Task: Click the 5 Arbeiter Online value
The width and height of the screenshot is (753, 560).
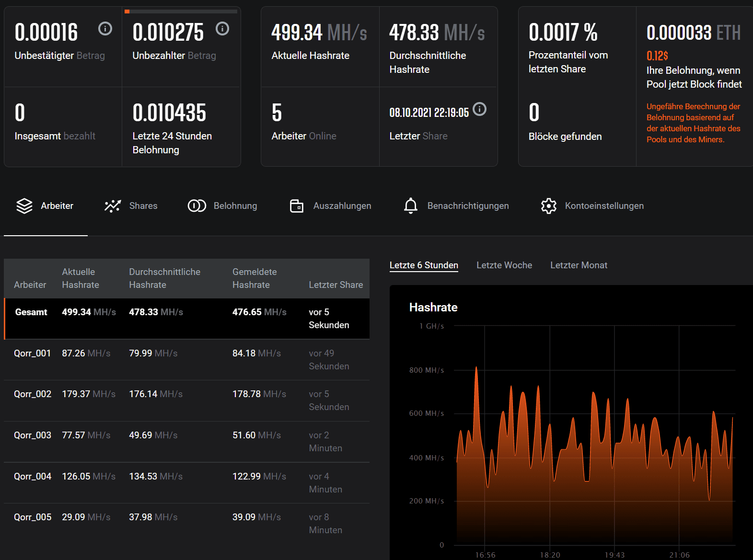Action: coord(277,113)
